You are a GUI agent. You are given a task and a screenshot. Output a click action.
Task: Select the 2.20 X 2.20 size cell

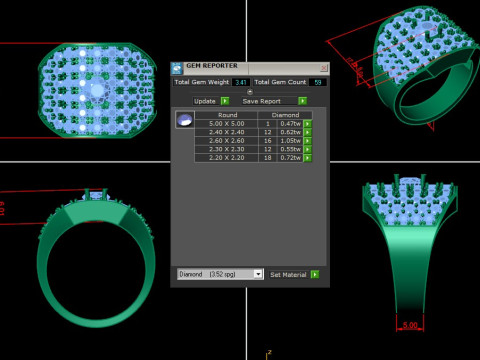pyautogui.click(x=227, y=158)
